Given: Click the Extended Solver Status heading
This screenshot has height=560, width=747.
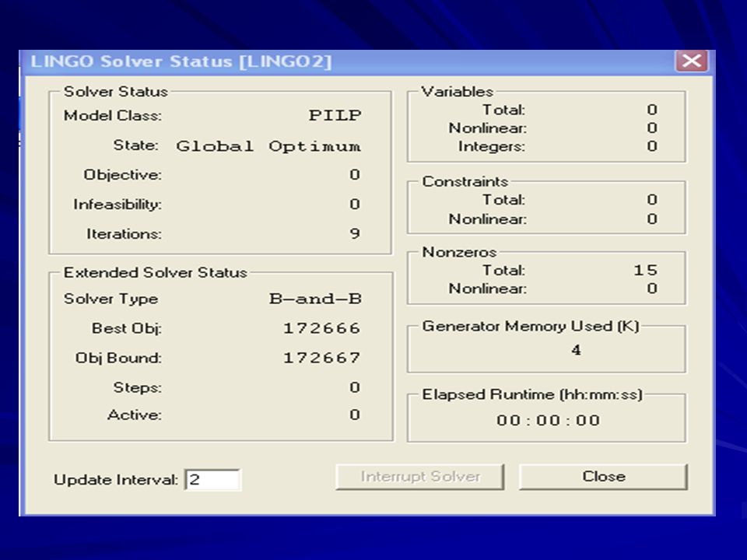Looking at the screenshot, I should point(156,272).
